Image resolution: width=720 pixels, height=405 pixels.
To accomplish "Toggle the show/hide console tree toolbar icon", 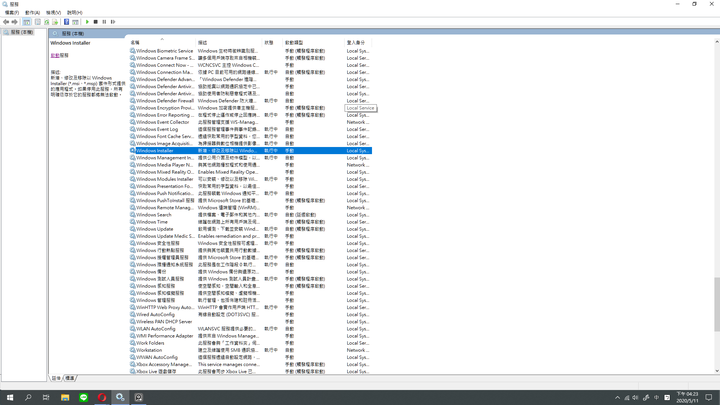I will 27,22.
